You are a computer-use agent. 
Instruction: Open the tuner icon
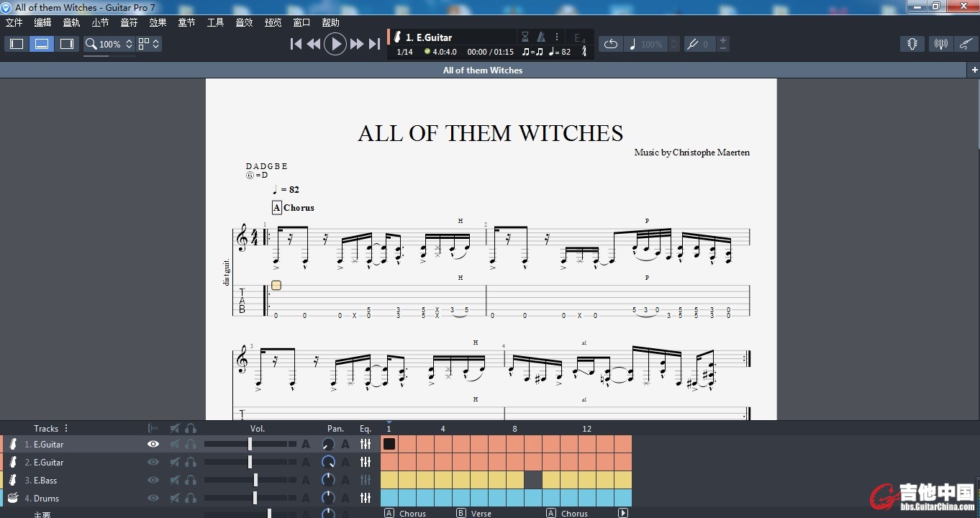tap(940, 44)
